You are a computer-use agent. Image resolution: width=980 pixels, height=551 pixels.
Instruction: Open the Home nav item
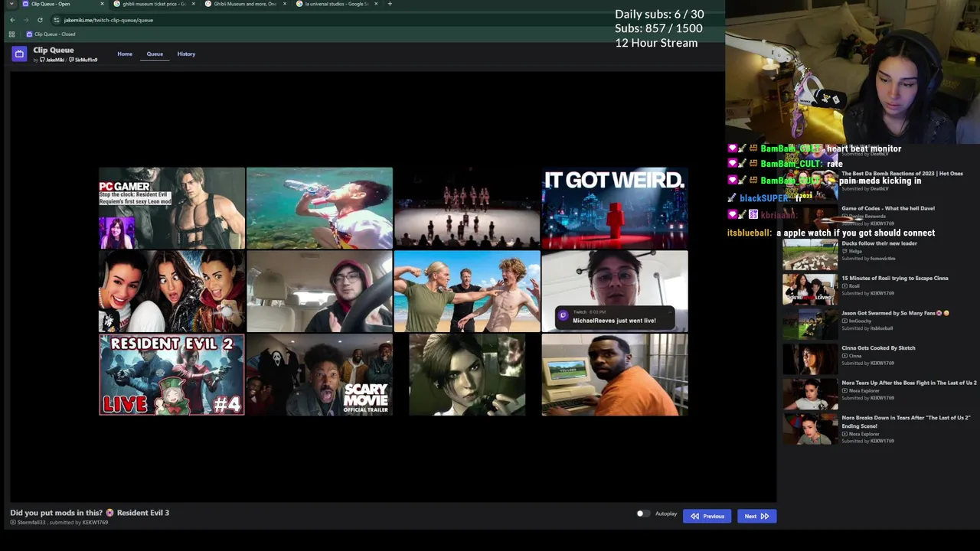coord(125,54)
